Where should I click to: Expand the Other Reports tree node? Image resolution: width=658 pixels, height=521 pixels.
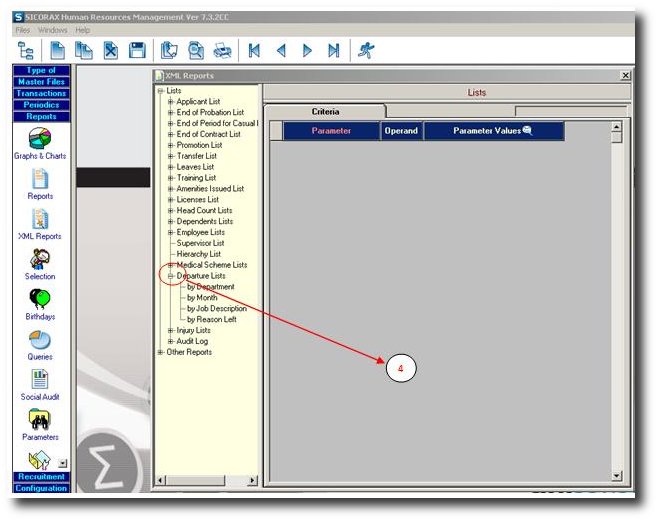[x=160, y=352]
